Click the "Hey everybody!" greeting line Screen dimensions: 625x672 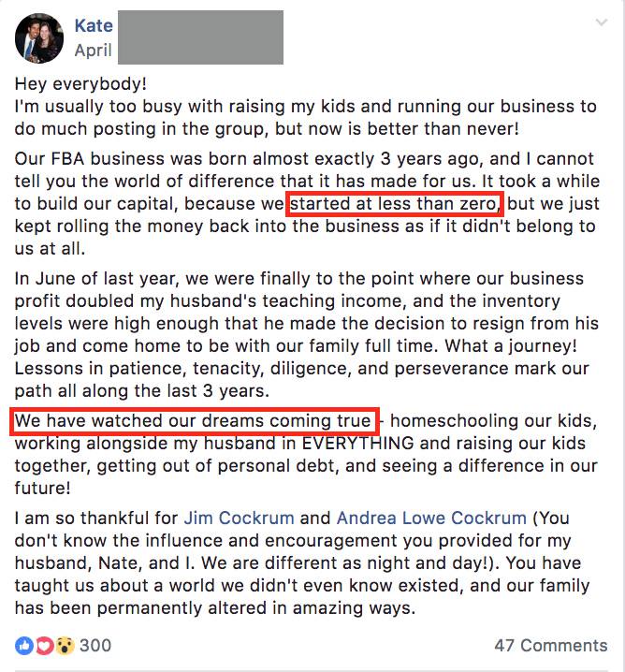tap(81, 84)
